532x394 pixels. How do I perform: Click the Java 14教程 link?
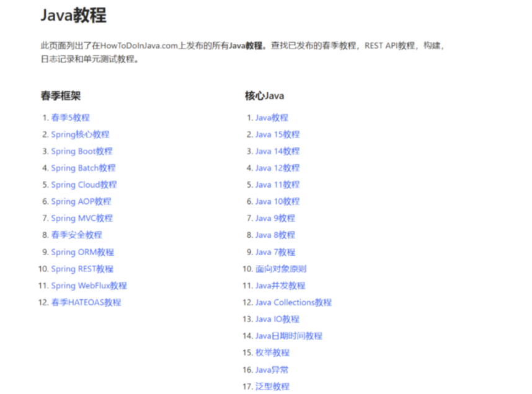(278, 151)
